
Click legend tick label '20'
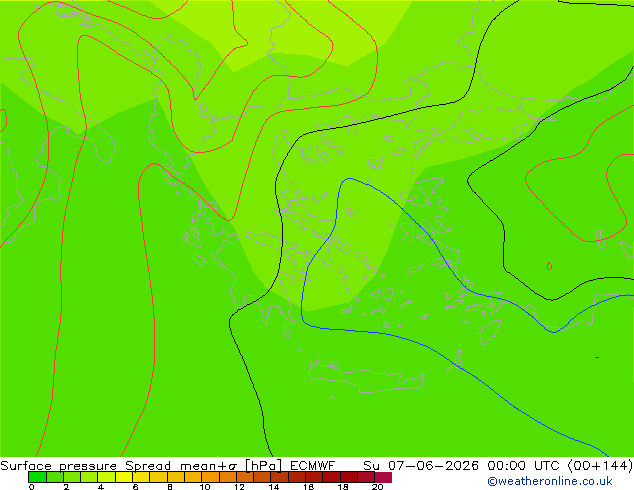[x=377, y=487]
